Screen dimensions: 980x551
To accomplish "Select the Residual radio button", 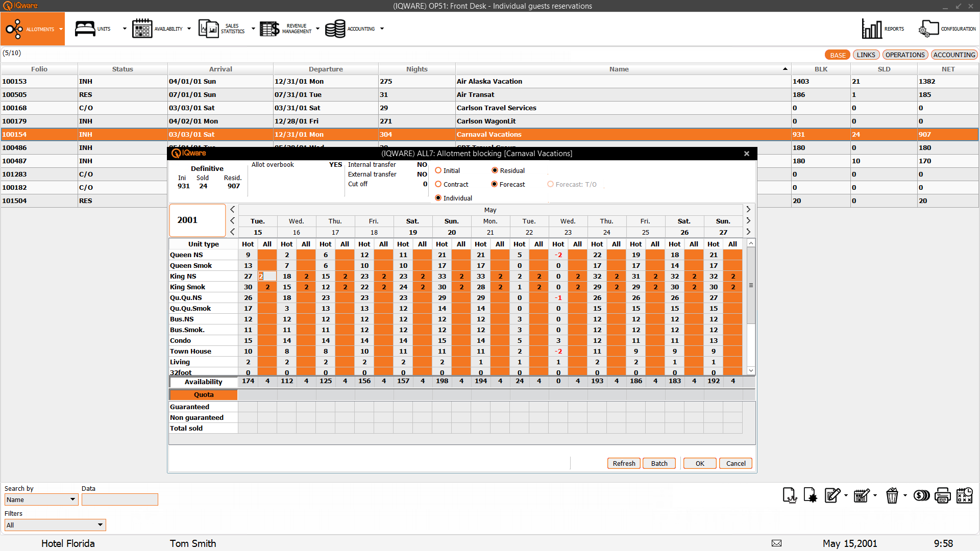I will point(495,170).
